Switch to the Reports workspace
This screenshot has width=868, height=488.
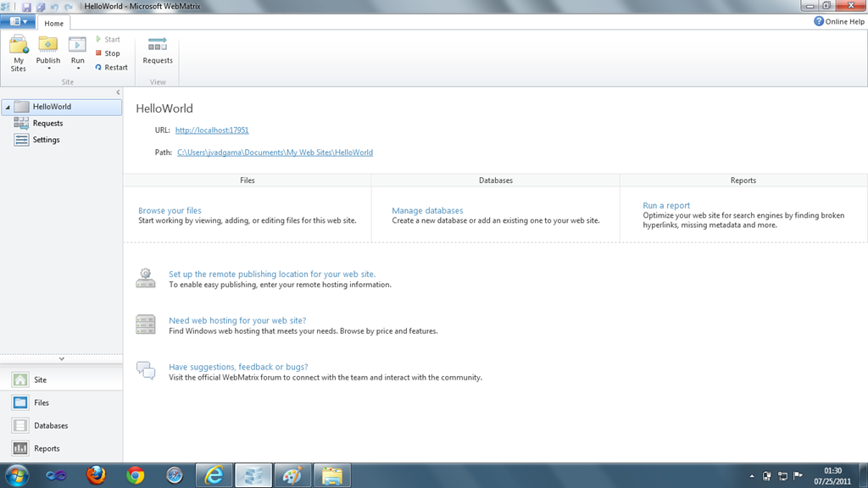pos(61,448)
